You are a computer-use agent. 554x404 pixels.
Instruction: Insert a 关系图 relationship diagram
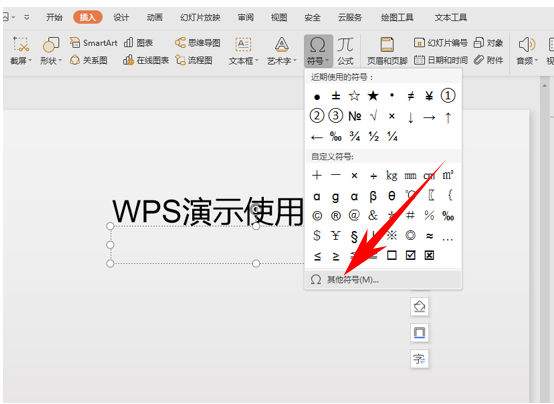pyautogui.click(x=88, y=60)
